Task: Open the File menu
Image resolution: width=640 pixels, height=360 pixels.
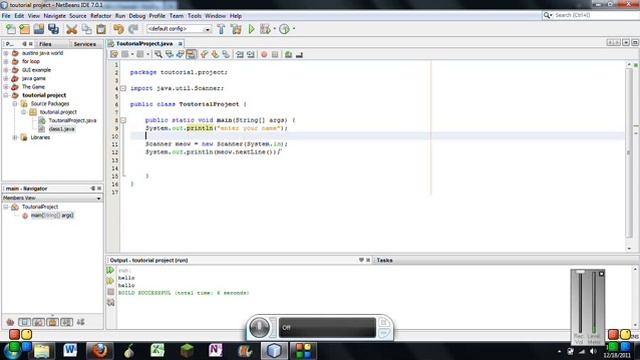Action: point(6,16)
